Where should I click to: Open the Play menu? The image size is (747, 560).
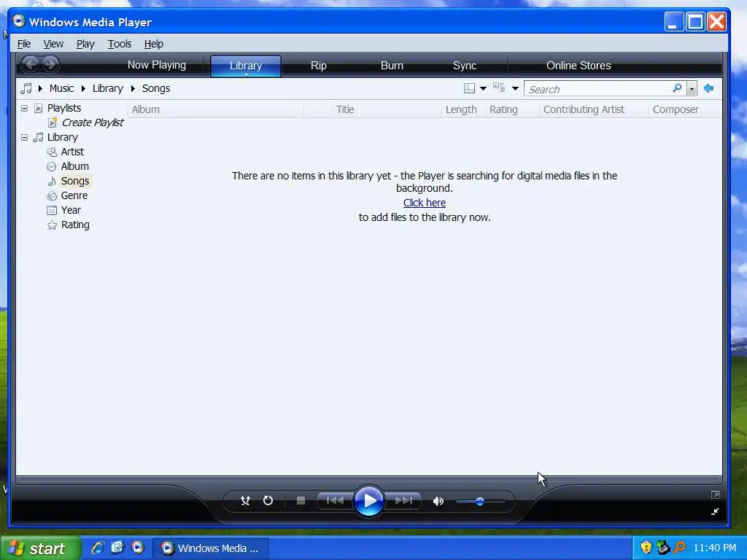[x=85, y=44]
